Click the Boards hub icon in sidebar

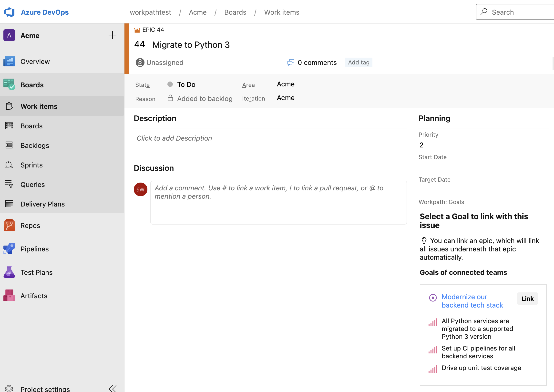pyautogui.click(x=9, y=85)
